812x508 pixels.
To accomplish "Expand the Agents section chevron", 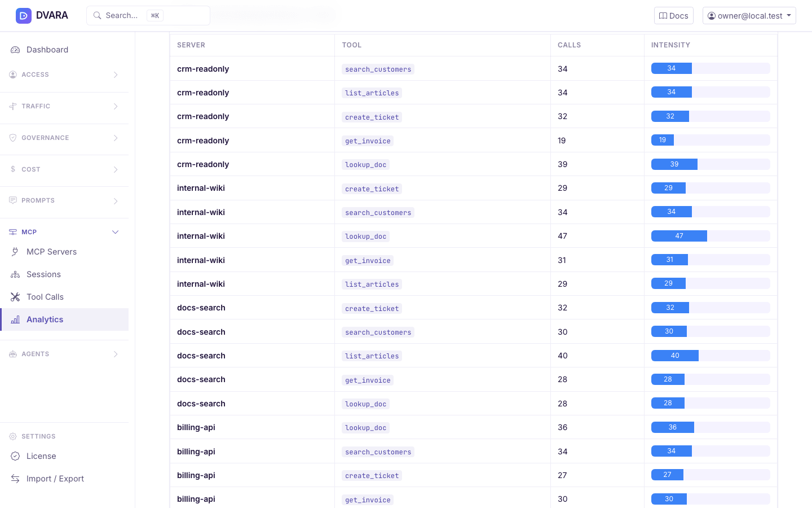I will click(x=116, y=354).
